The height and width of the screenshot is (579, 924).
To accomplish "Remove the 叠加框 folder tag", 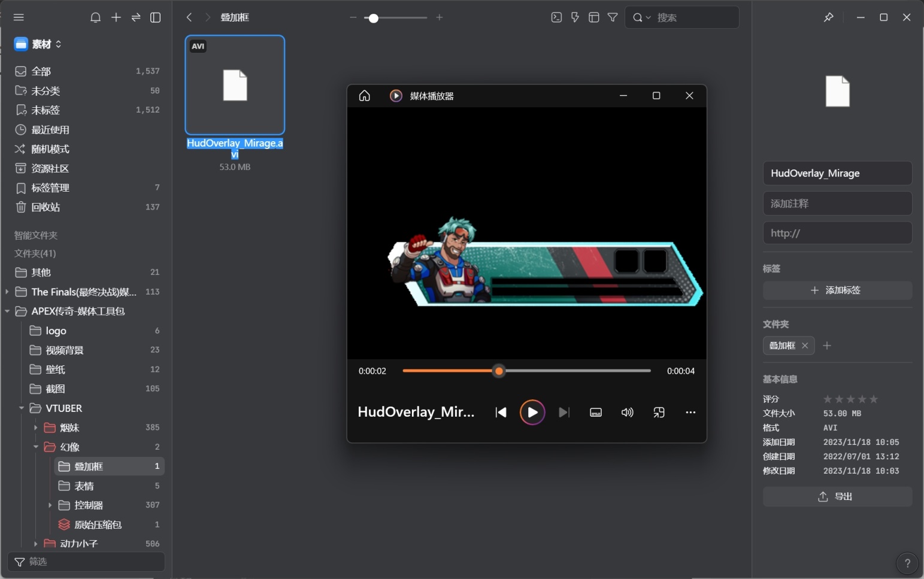I will pos(805,345).
